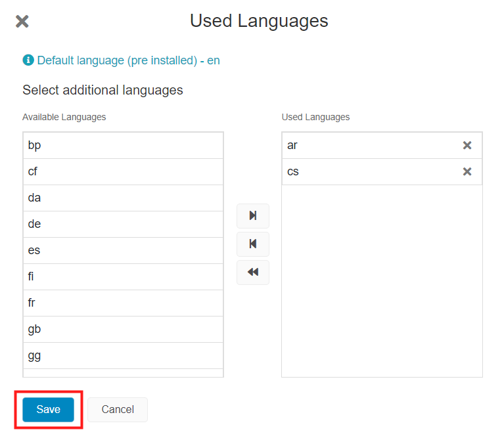Select 'de' in Available Languages
504x438 pixels.
tap(123, 225)
